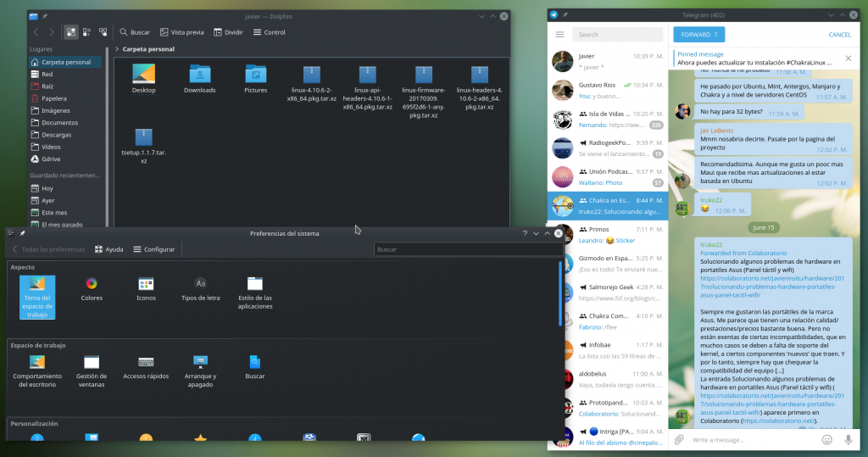
Task: Switch Dolphin to compact view mode
Action: (x=87, y=32)
